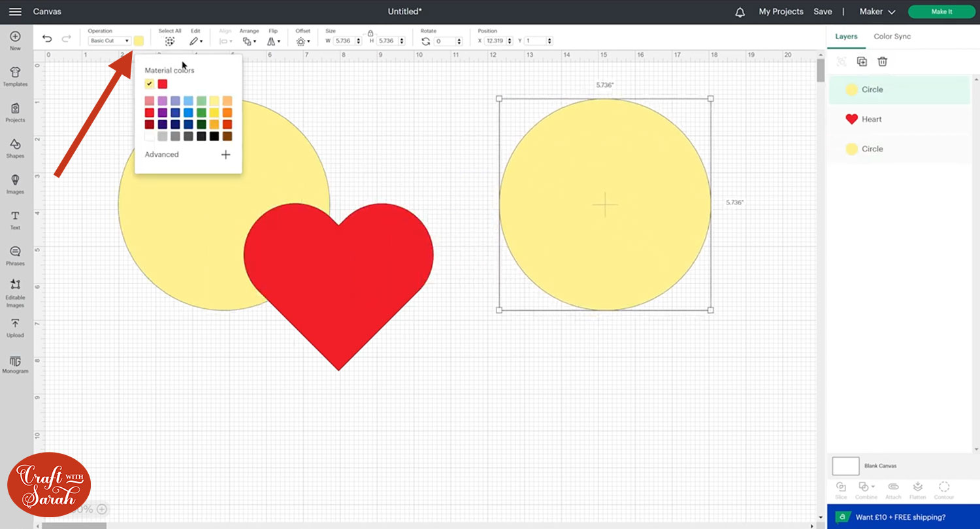The image size is (980, 529).
Task: Click the Monogram tool icon
Action: (15, 361)
